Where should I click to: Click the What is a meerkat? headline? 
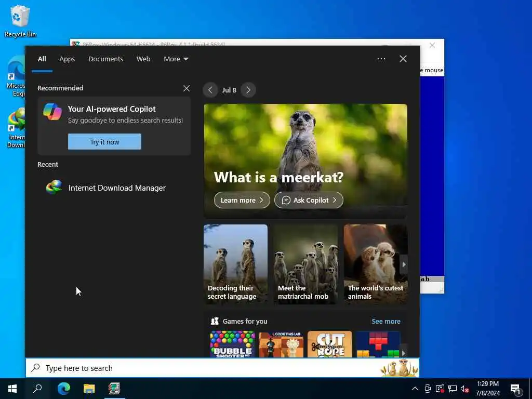pos(278,177)
